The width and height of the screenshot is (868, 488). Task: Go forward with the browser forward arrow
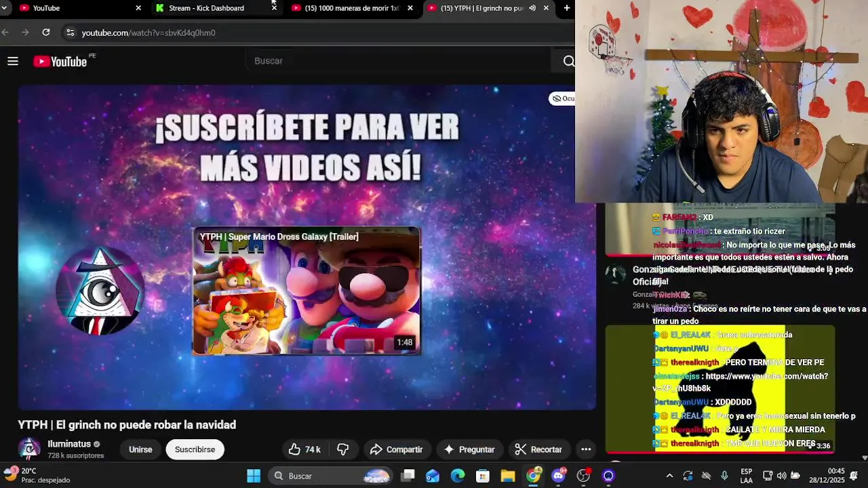pyautogui.click(x=25, y=32)
